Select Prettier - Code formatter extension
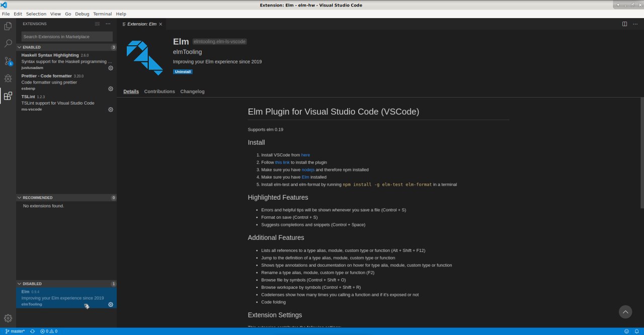Image resolution: width=644 pixels, height=335 pixels. [x=66, y=82]
